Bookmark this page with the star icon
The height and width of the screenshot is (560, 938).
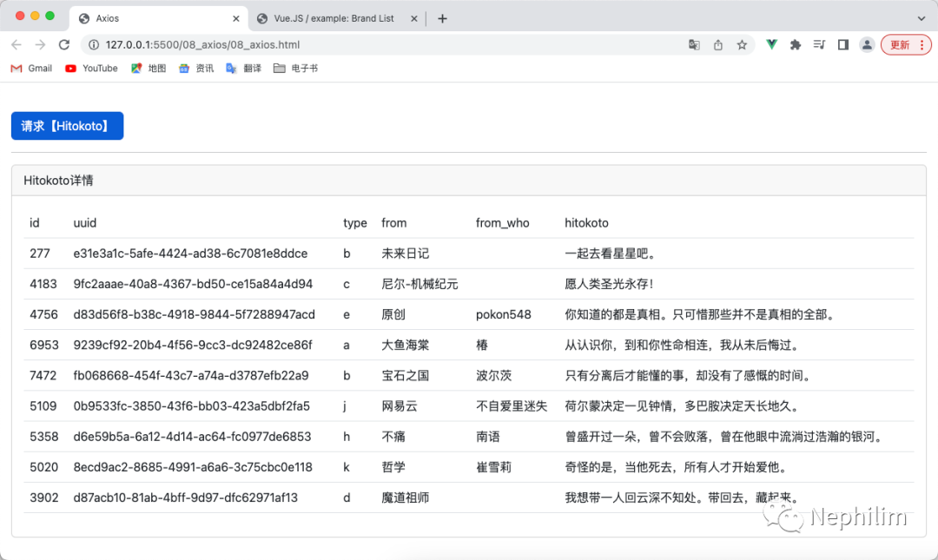[x=742, y=45]
